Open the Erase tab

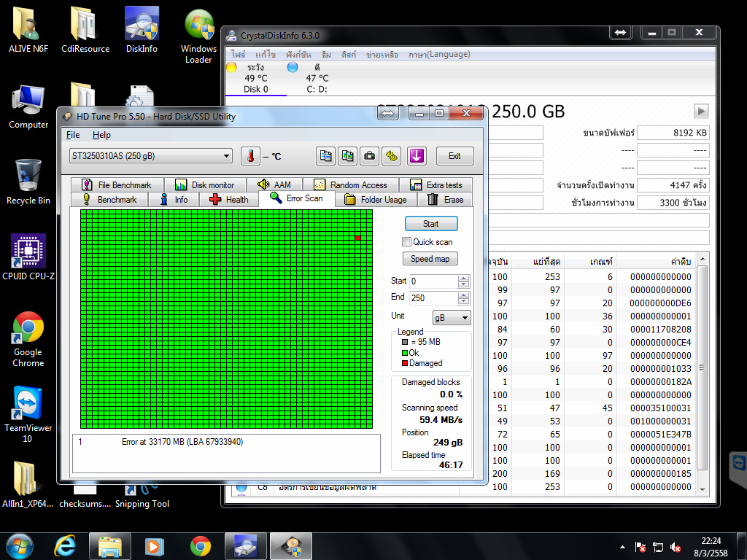point(446,200)
